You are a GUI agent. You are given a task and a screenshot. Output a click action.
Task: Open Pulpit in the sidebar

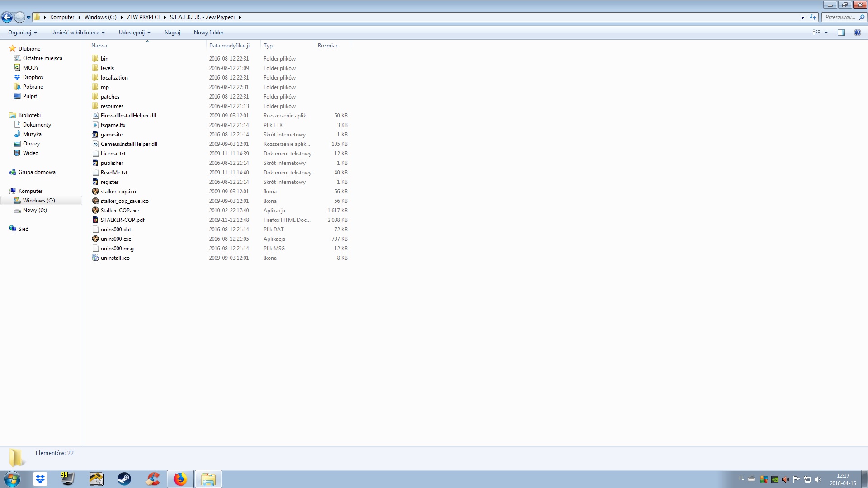(30, 96)
